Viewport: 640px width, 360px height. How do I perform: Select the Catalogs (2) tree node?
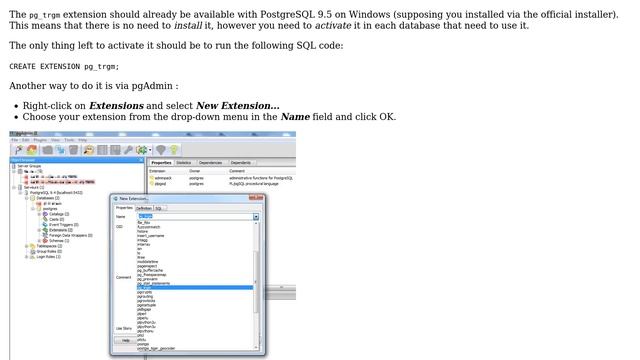pyautogui.click(x=59, y=214)
